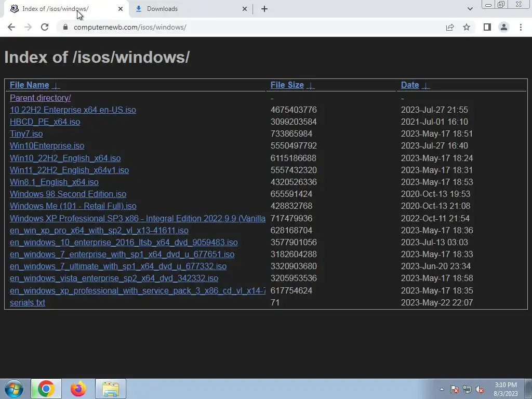Image resolution: width=532 pixels, height=399 pixels.
Task: Open the taskbar clock showing 3:10 PM
Action: click(x=506, y=389)
